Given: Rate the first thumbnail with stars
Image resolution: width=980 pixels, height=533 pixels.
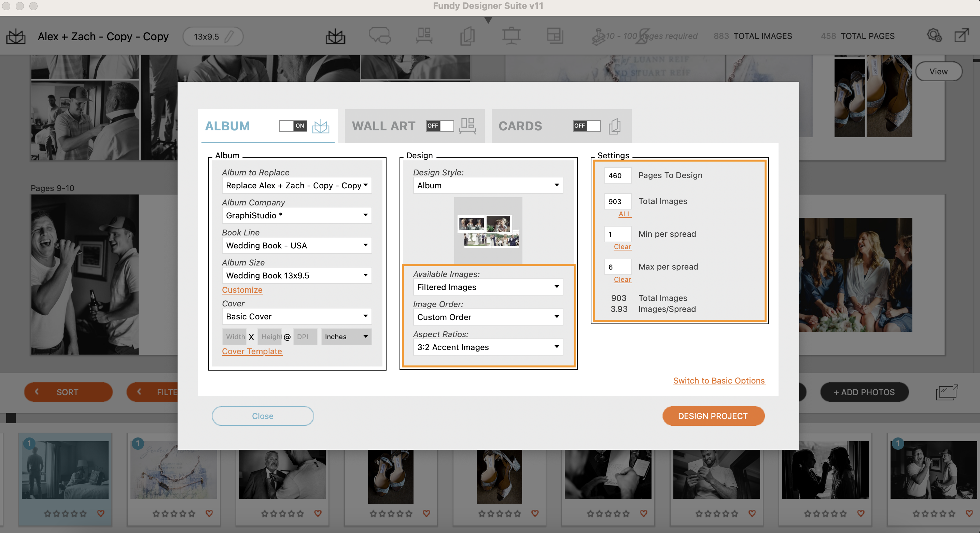Looking at the screenshot, I should point(65,514).
